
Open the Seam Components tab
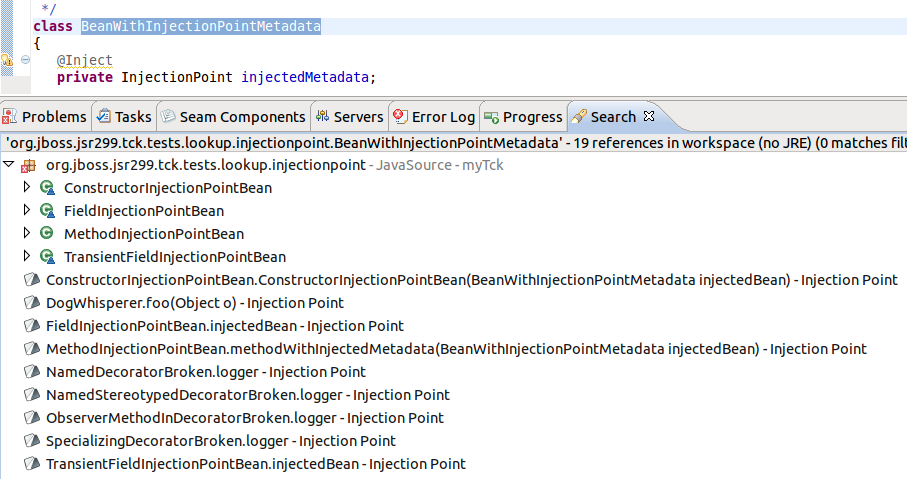click(x=233, y=117)
